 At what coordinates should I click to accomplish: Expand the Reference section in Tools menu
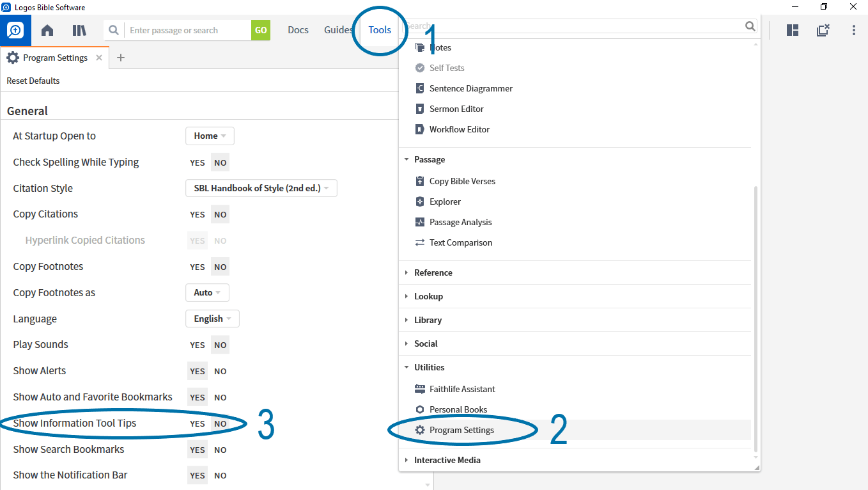[x=433, y=273]
